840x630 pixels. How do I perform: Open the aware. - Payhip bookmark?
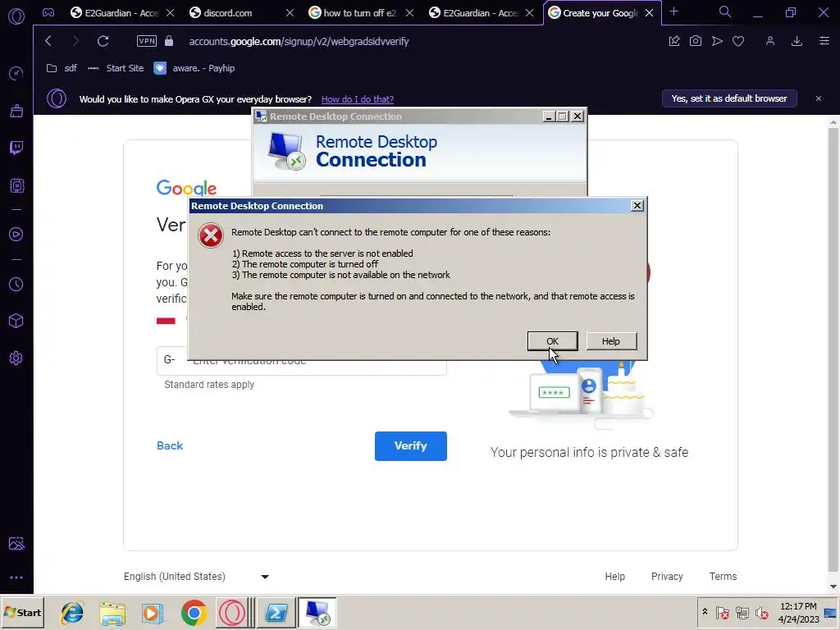click(x=194, y=68)
